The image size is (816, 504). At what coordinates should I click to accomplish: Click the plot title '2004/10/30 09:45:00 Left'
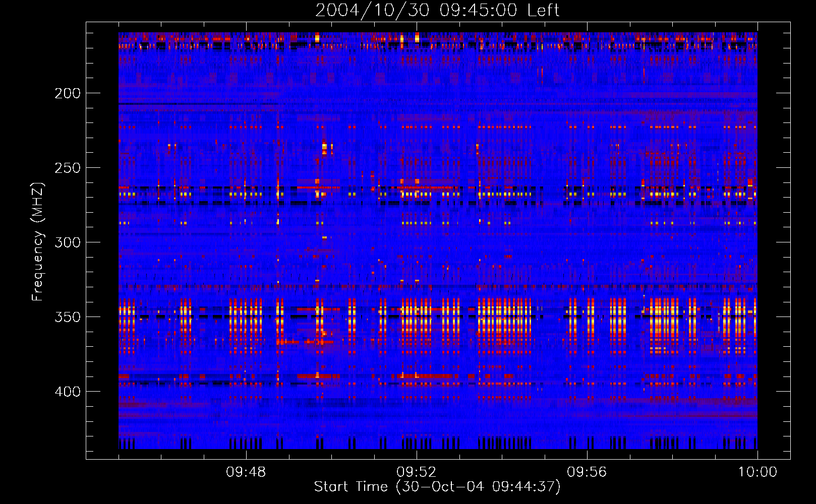[x=437, y=10]
